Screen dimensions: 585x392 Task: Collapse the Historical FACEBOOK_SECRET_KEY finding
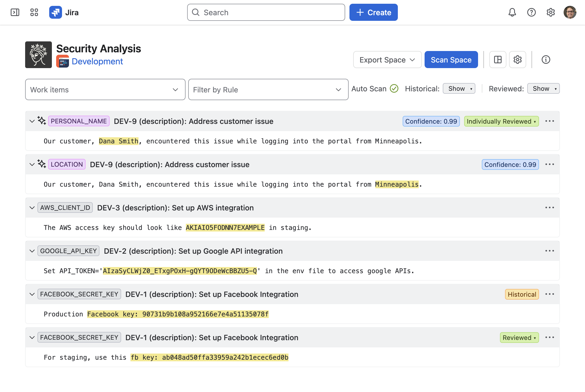32,294
